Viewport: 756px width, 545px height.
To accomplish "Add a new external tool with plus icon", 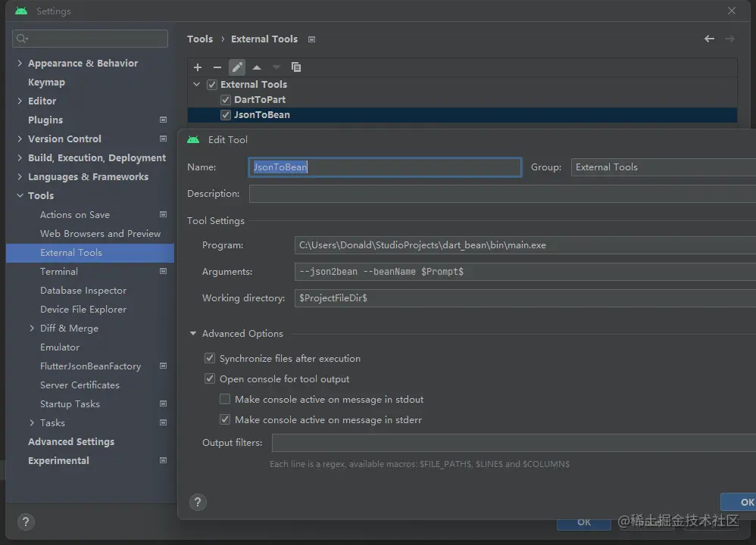I will click(198, 67).
